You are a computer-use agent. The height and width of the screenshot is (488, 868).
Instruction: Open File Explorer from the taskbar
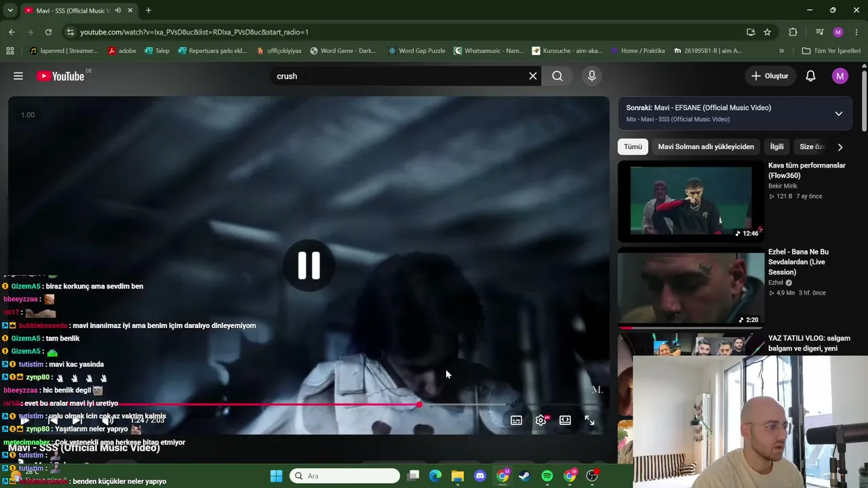pyautogui.click(x=458, y=476)
